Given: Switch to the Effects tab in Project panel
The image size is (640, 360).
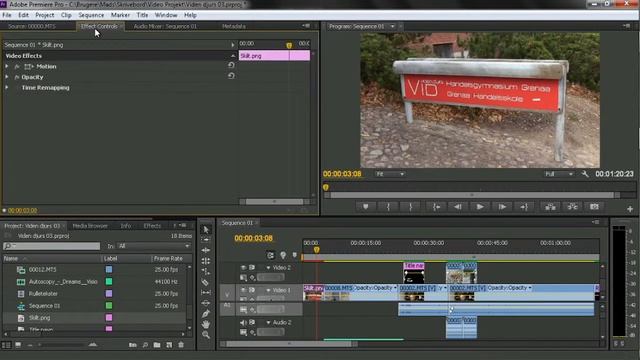Looking at the screenshot, I should pyautogui.click(x=152, y=226).
